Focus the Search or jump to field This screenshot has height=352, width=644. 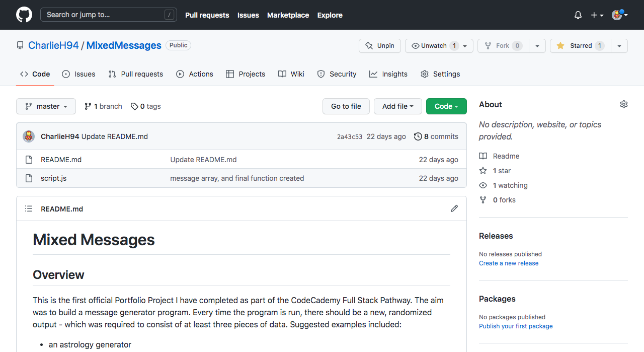coord(108,15)
